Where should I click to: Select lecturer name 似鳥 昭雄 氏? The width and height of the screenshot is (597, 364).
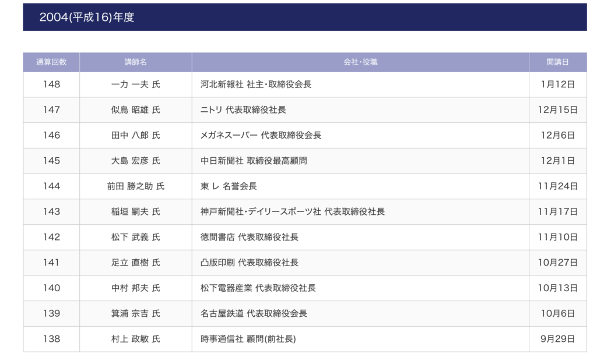(135, 110)
